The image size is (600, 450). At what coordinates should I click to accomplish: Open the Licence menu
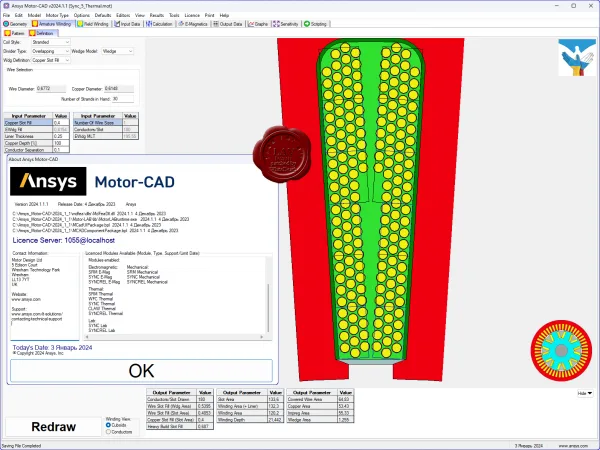tap(192, 15)
